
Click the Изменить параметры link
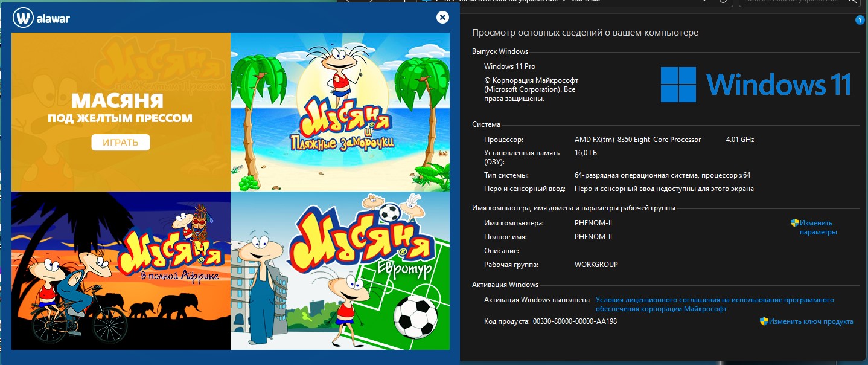tap(818, 227)
